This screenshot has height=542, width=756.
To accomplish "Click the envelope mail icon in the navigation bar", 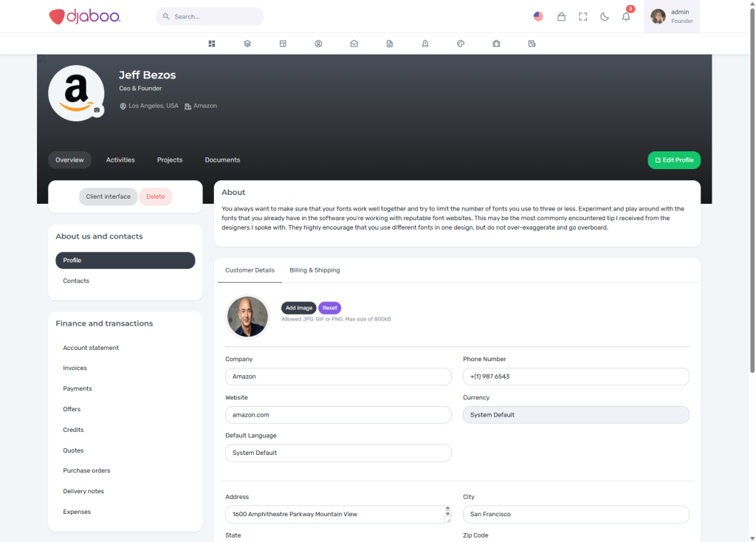I will 354,44.
